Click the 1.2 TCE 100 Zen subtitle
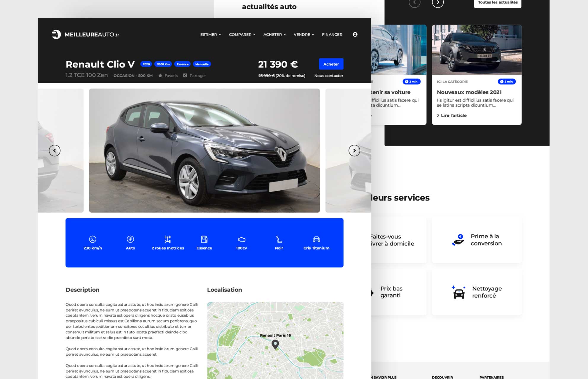This screenshot has width=588, height=379. point(87,75)
